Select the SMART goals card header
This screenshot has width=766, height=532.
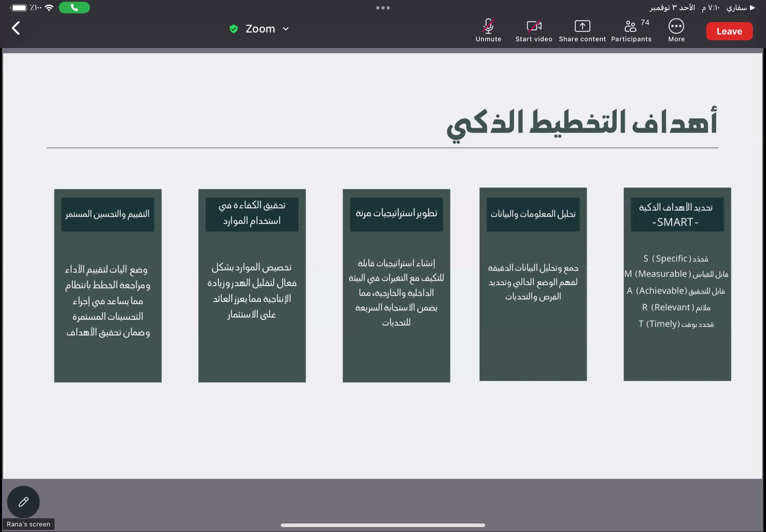pos(676,214)
